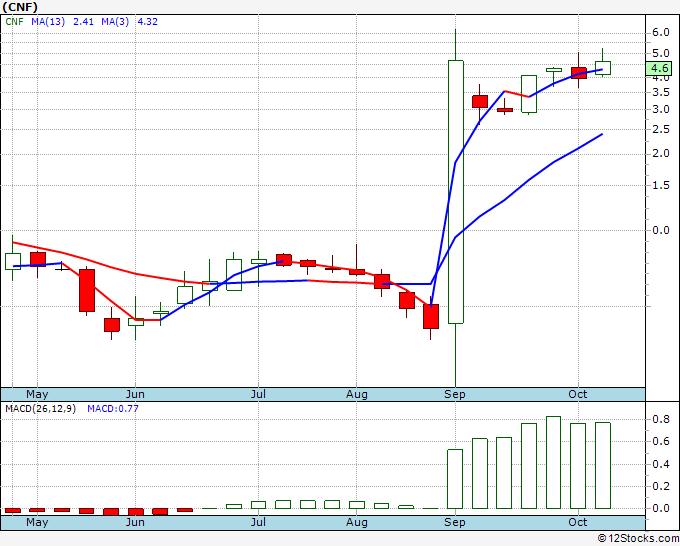
Task: Click the last white October candlestick
Action: (x=603, y=68)
